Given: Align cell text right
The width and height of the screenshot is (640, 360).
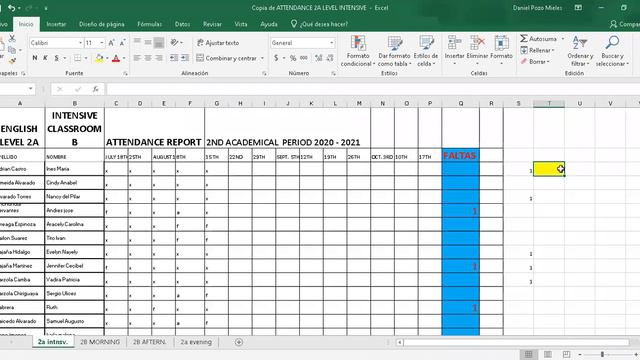Looking at the screenshot, I should [159, 58].
